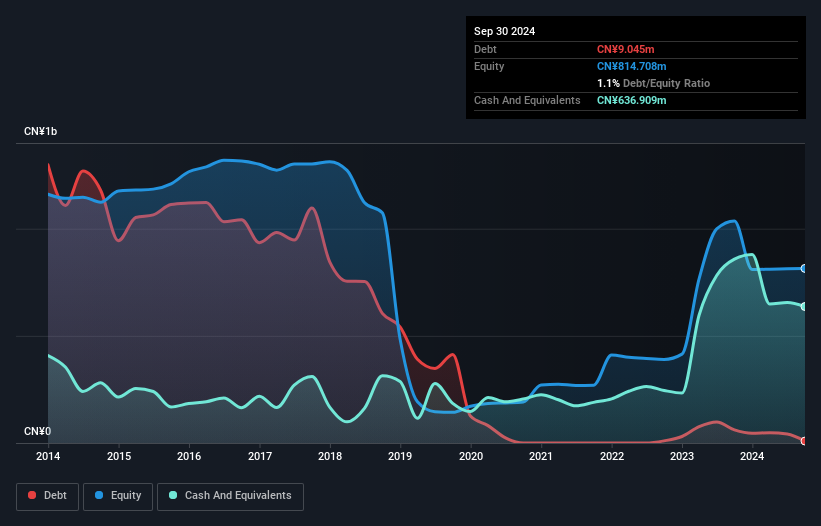
Task: Click the red Debt legend dot
Action: [32, 495]
